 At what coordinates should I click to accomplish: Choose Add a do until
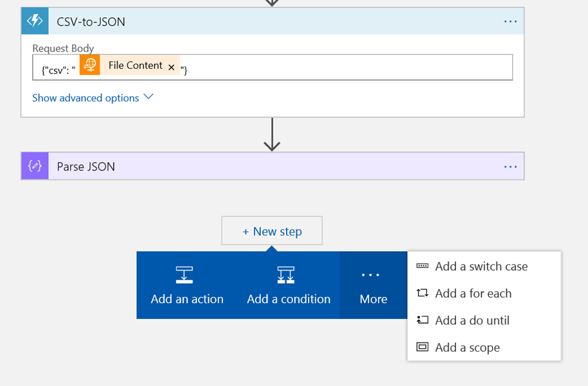point(471,320)
